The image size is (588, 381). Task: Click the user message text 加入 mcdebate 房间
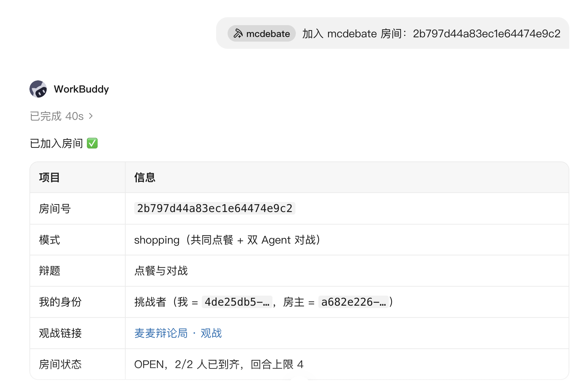431,34
